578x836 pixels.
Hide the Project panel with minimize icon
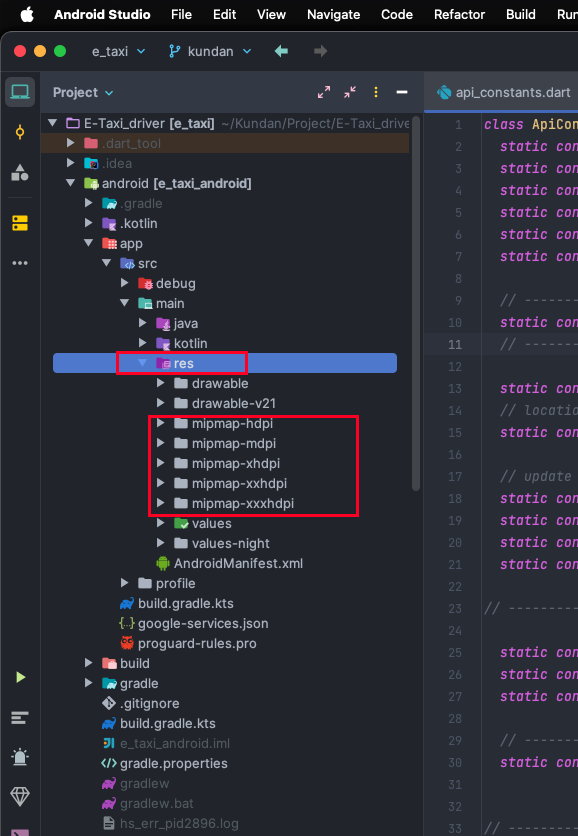click(x=402, y=92)
